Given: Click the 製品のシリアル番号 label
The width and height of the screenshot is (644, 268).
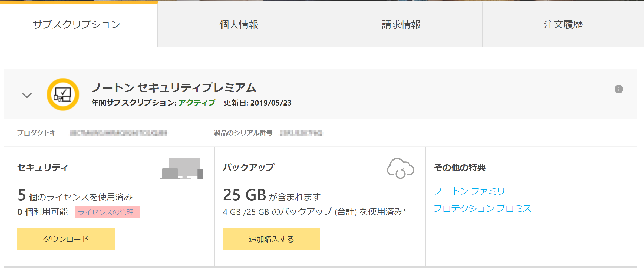Looking at the screenshot, I should click(x=243, y=133).
